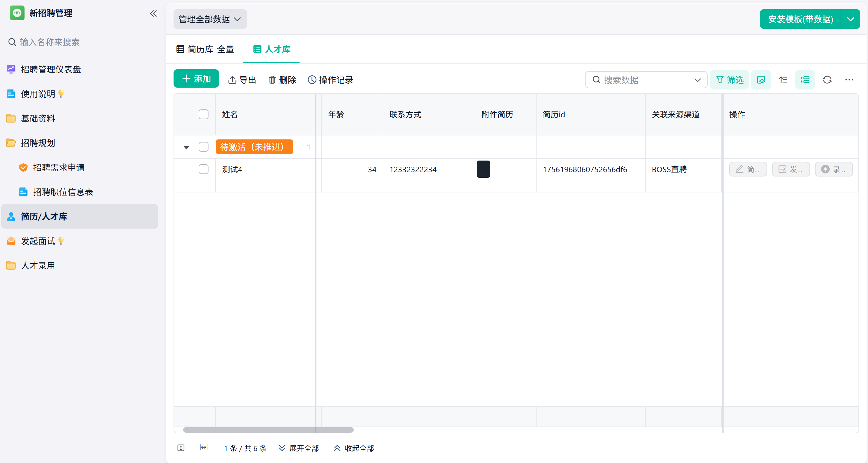Screen dimensions: 868x463
Task: Click the 简... edit action button
Action: 748,169
